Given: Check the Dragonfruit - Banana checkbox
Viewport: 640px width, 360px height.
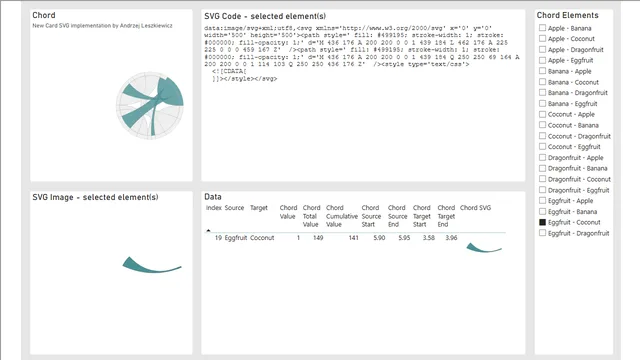Looking at the screenshot, I should coord(542,168).
